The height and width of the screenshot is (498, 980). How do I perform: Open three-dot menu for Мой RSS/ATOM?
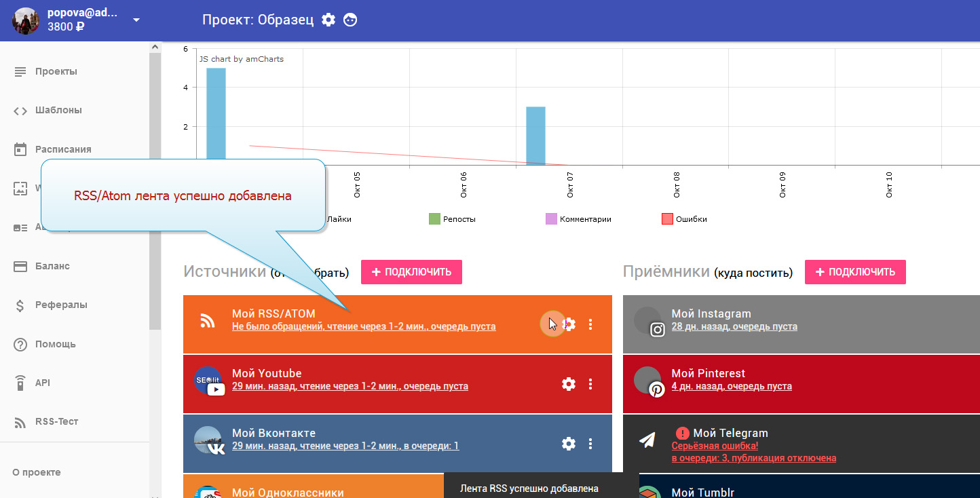pyautogui.click(x=590, y=324)
